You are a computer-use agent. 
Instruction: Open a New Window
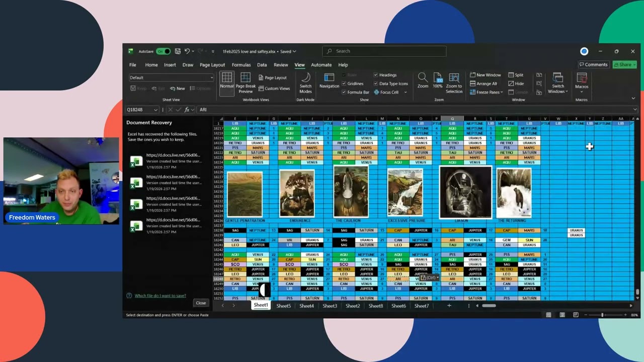(x=485, y=75)
